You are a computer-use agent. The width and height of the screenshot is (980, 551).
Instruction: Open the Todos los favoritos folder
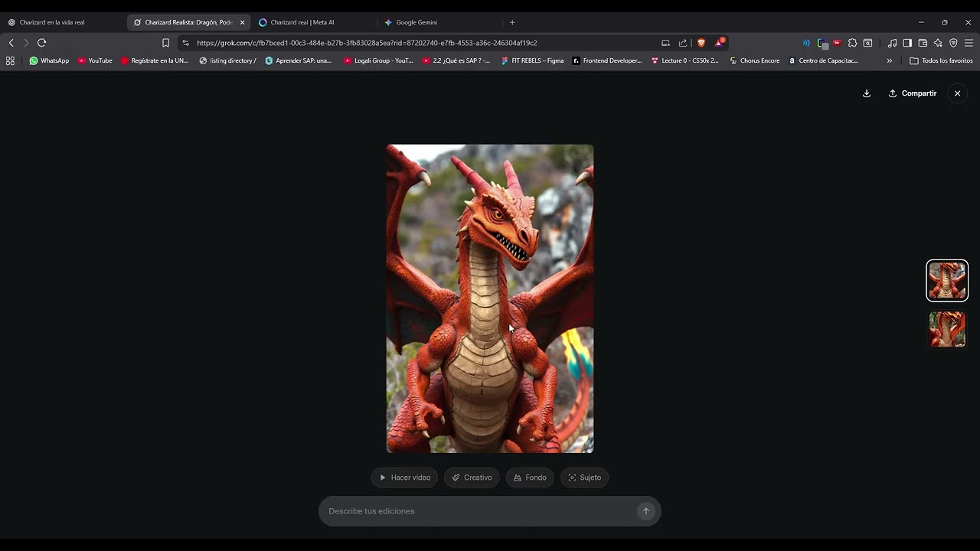click(941, 60)
